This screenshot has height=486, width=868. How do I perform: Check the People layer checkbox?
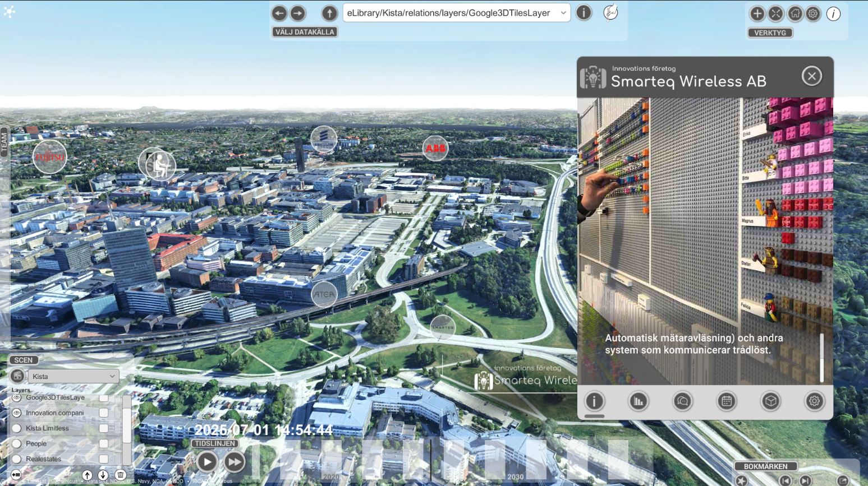click(x=104, y=443)
